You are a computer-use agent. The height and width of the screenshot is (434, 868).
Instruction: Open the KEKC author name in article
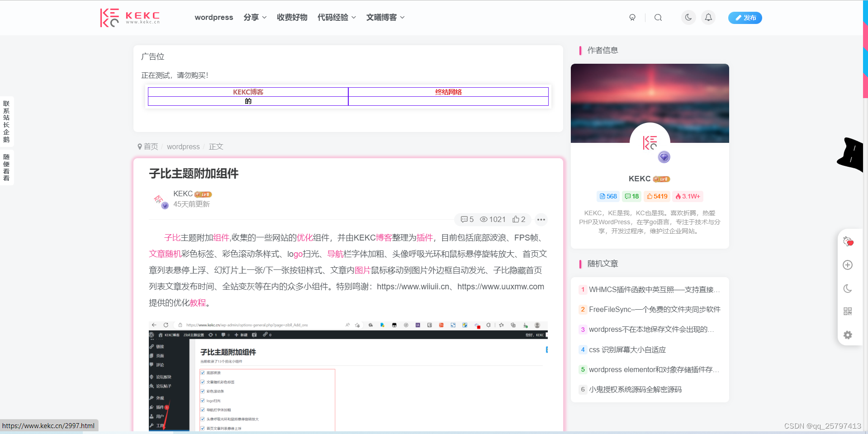[183, 193]
